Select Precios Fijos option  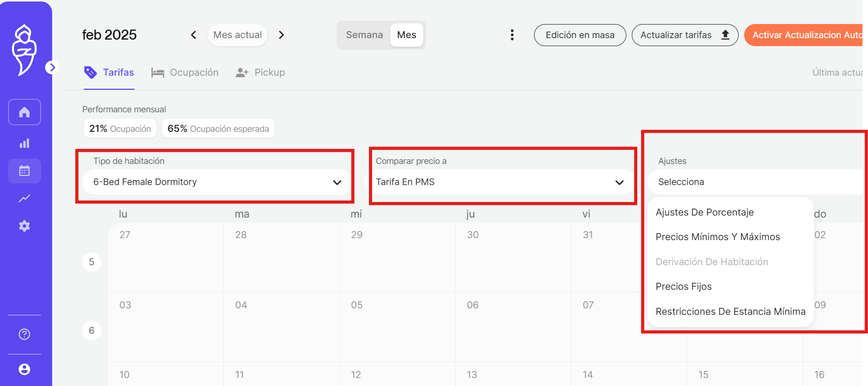683,286
